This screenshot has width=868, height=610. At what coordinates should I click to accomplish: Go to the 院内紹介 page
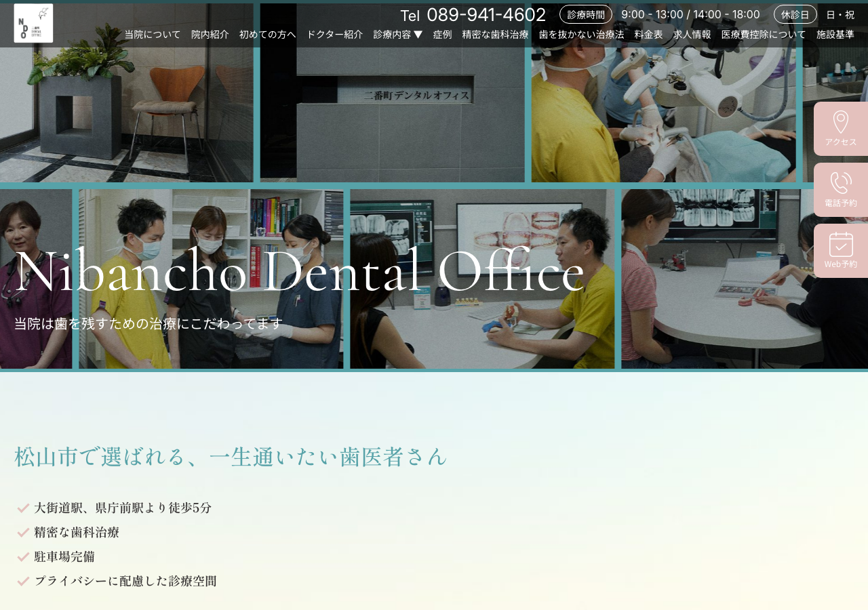click(x=210, y=35)
